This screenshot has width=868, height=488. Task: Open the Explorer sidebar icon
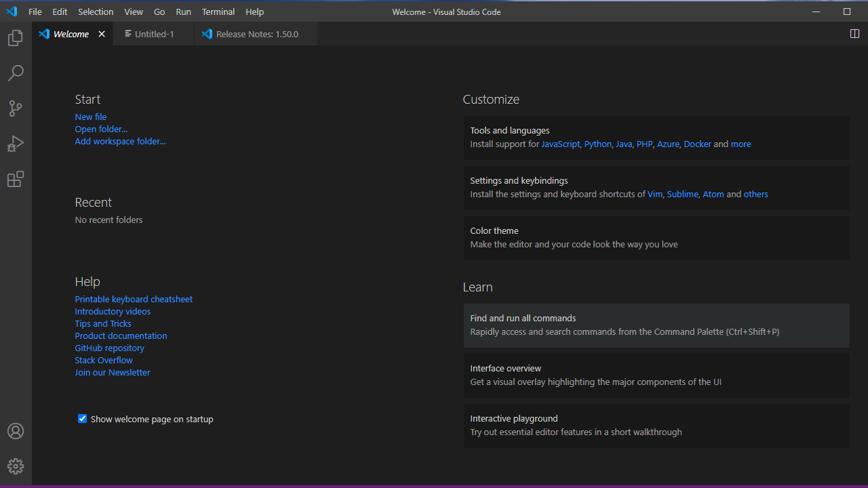pos(15,38)
